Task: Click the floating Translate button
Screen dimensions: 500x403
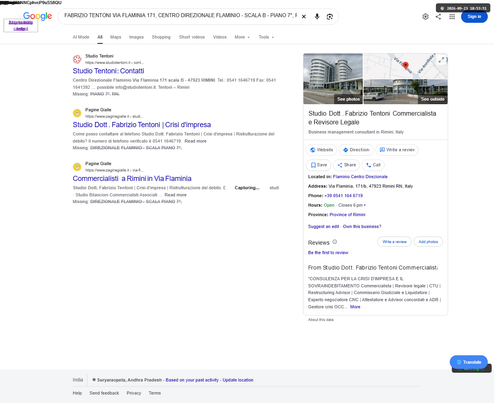Action: point(468,362)
